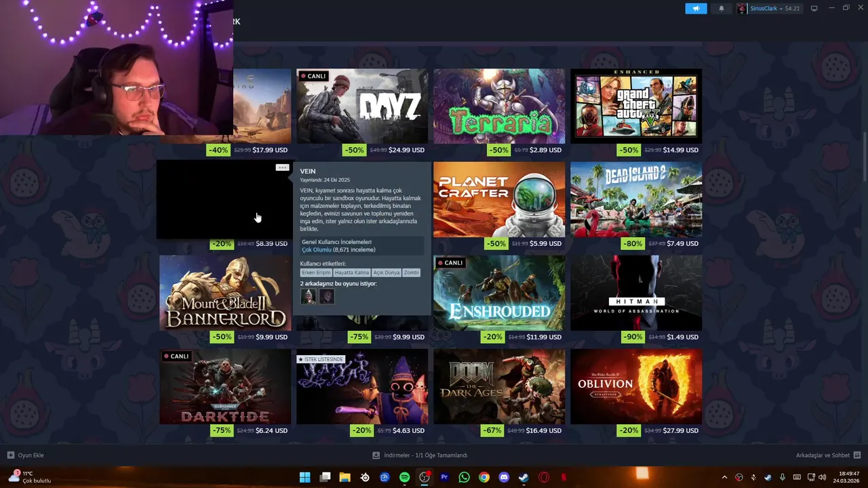Open the Oblivion Remastered game card
868x488 pixels.
[x=636, y=387]
